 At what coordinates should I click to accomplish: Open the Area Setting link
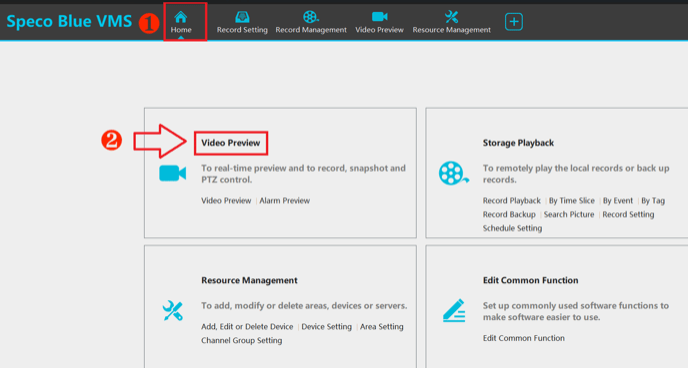(382, 327)
